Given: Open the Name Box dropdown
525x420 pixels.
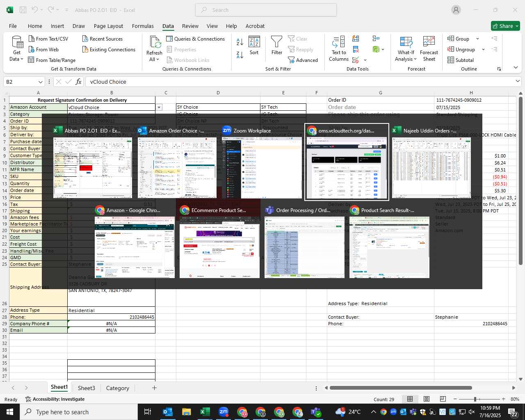Looking at the screenshot, I should pyautogui.click(x=40, y=82).
